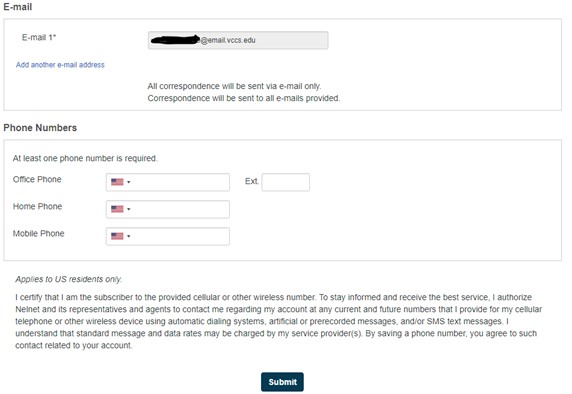Click the Office Phone label
This screenshot has height=394, width=572.
click(x=37, y=179)
